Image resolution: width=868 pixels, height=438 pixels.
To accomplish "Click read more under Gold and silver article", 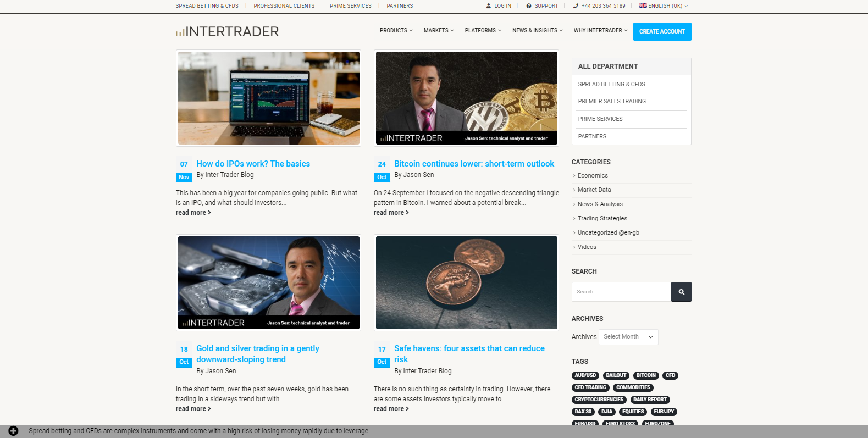I will click(193, 409).
